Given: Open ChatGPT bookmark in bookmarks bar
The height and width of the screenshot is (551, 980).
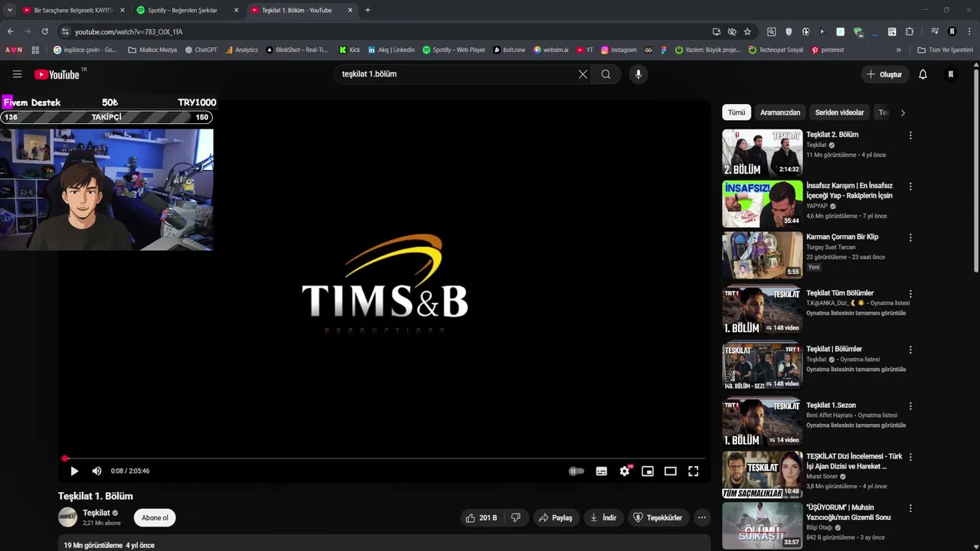Looking at the screenshot, I should click(201, 50).
